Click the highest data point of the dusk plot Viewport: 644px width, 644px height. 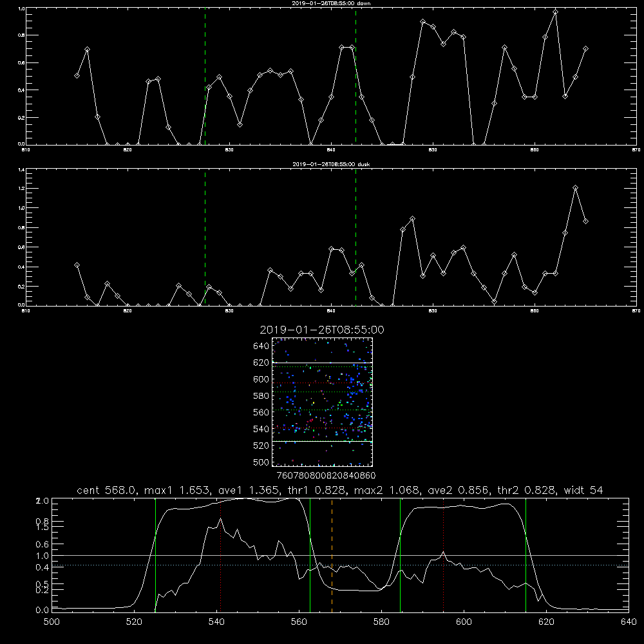(575, 188)
